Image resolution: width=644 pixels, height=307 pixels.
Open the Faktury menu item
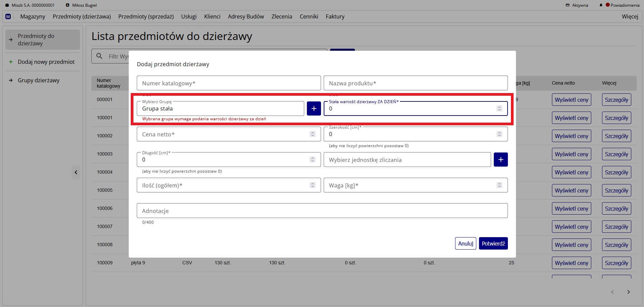coord(335,16)
